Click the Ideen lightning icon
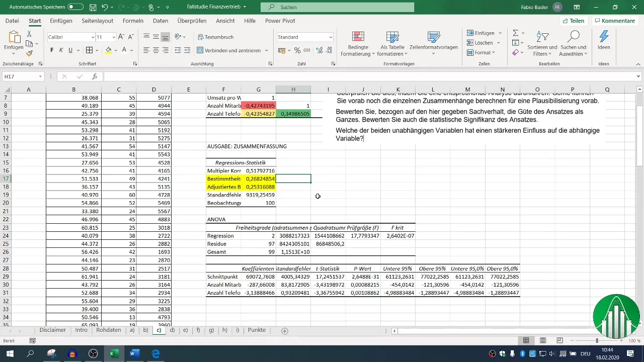Image resolution: width=644 pixels, height=362 pixels. (604, 37)
